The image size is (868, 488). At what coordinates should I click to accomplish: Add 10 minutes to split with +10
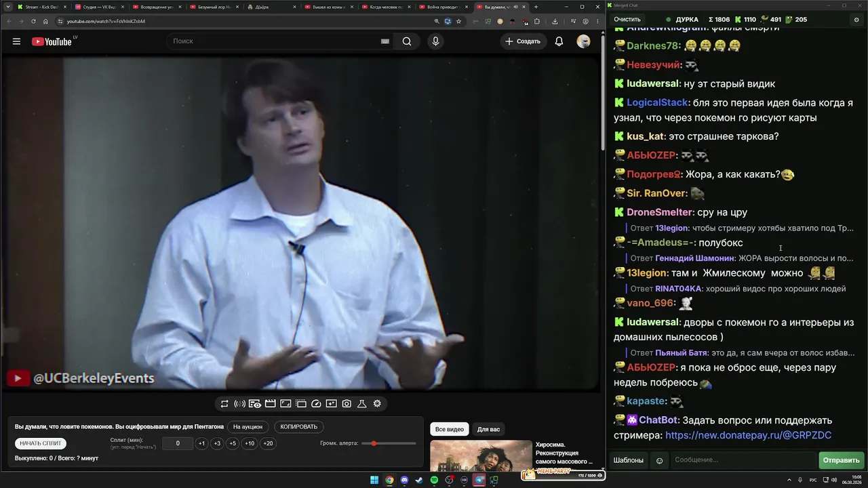250,443
